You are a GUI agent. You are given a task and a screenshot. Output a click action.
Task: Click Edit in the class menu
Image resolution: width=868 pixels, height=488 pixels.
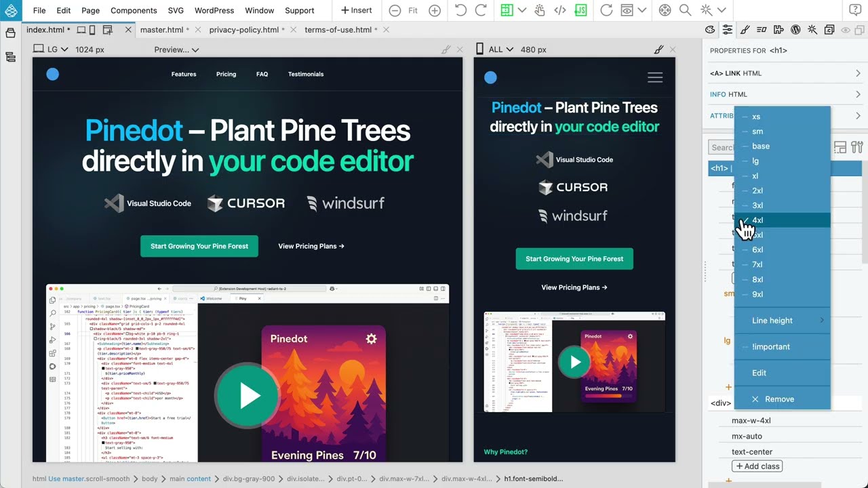click(x=783, y=373)
